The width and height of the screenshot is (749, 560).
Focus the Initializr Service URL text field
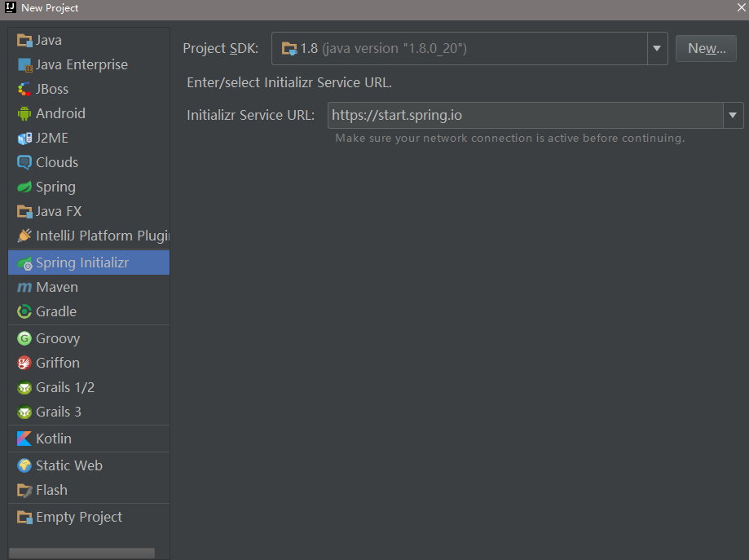coord(526,115)
